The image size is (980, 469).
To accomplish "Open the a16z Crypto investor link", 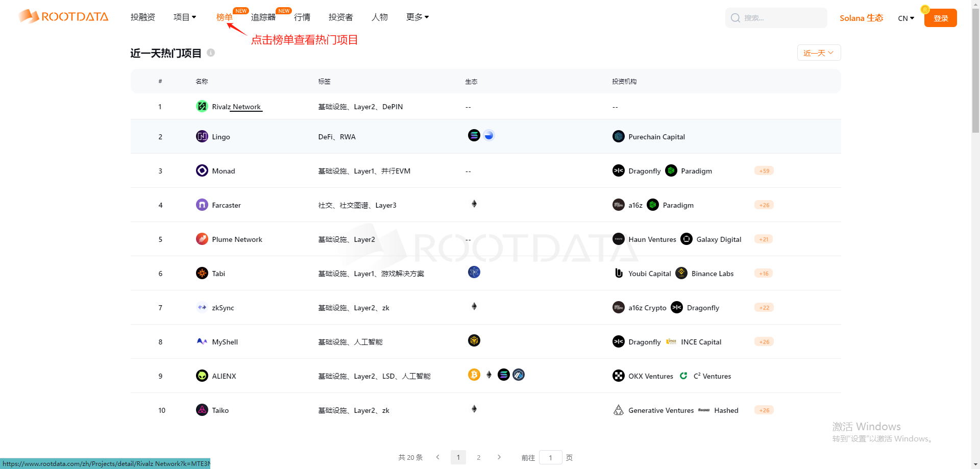I will (647, 308).
